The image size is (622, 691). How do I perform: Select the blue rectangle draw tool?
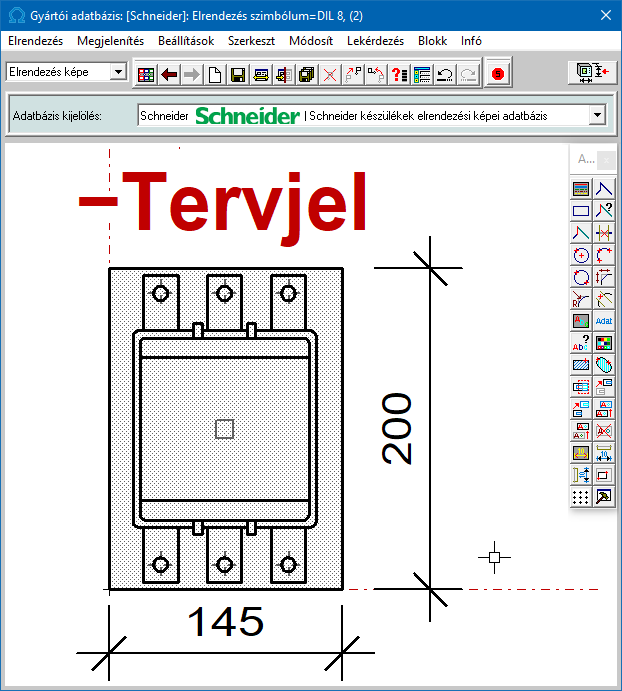click(581, 211)
